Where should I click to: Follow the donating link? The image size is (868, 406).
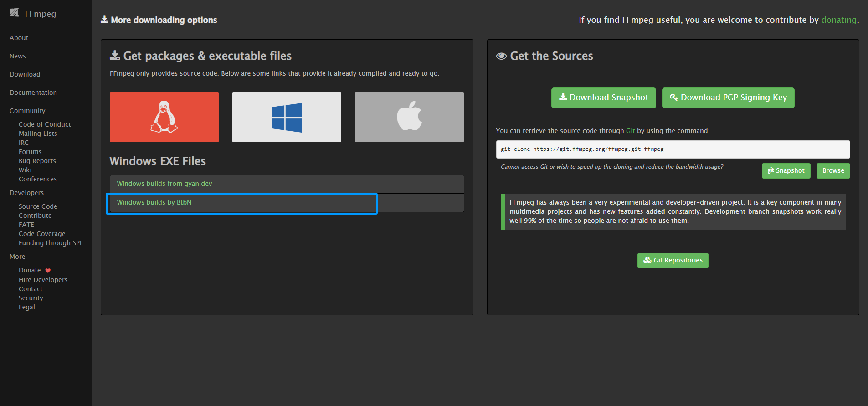(839, 20)
